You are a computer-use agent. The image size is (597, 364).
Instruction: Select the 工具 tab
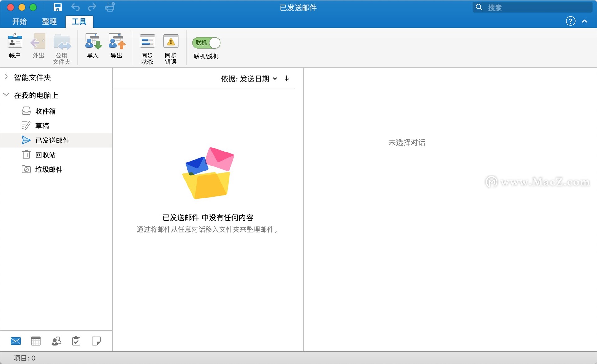click(79, 21)
